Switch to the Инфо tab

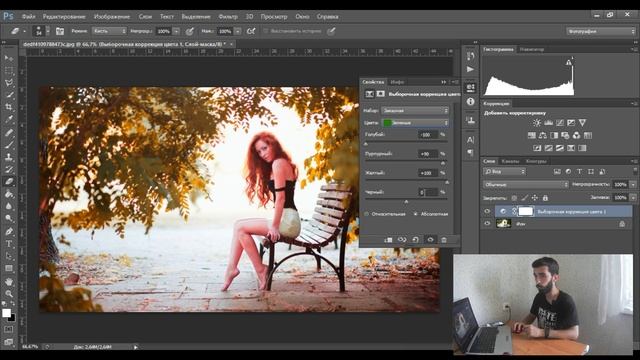pos(397,82)
